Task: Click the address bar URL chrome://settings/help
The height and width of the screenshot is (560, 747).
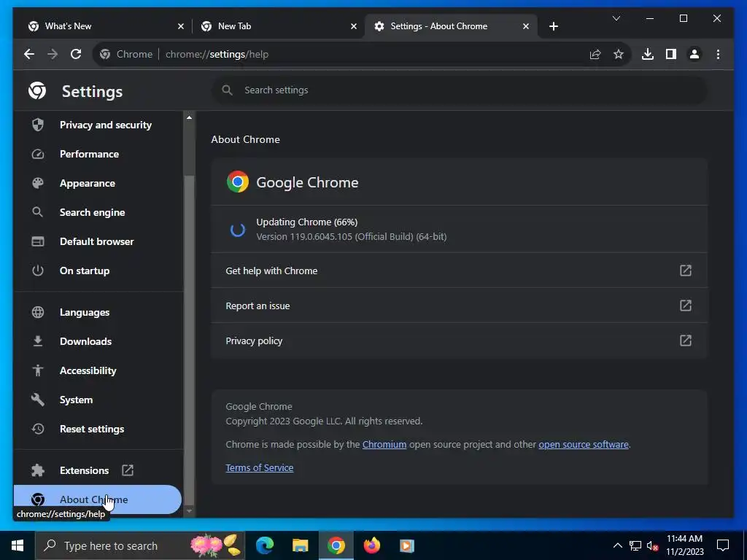Action: (217, 54)
